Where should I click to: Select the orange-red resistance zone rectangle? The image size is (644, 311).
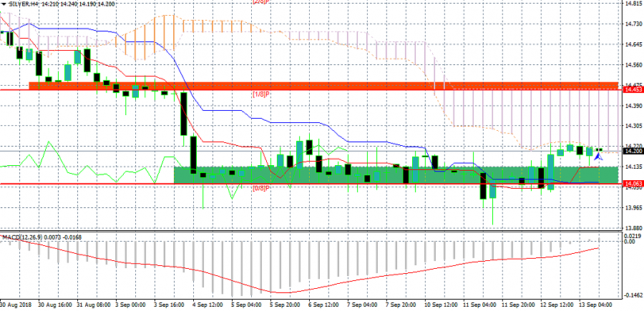[322, 86]
